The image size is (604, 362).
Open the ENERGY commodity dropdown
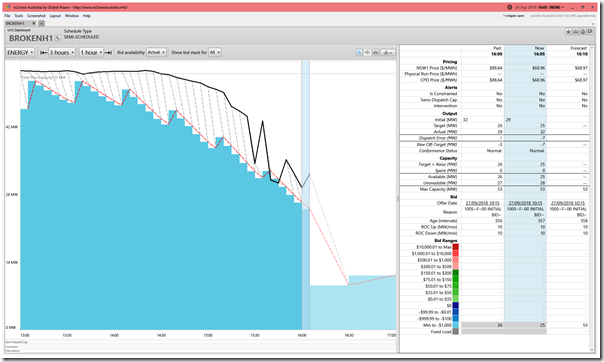[x=20, y=52]
